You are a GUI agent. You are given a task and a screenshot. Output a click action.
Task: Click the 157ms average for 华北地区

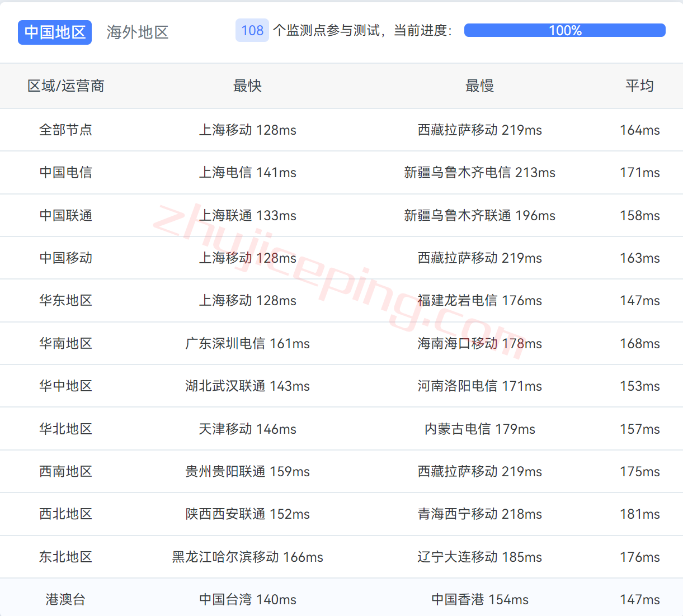point(640,429)
